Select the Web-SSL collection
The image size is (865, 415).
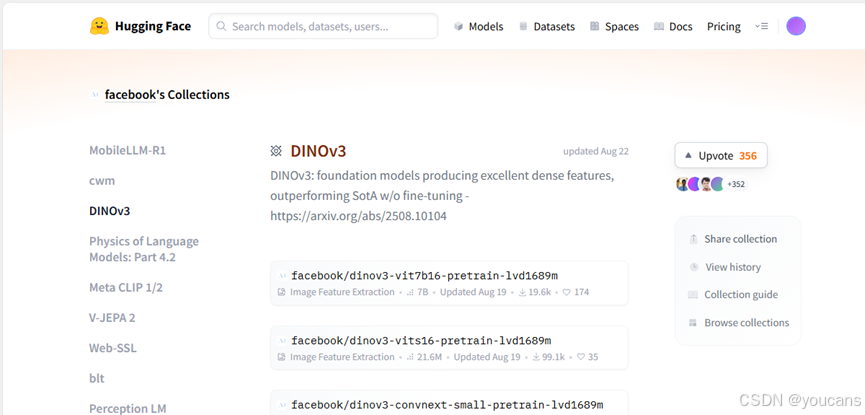click(113, 348)
